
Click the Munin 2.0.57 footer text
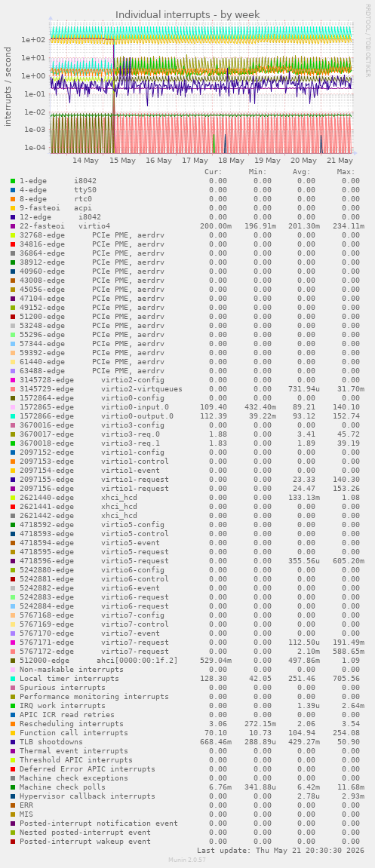point(187,860)
